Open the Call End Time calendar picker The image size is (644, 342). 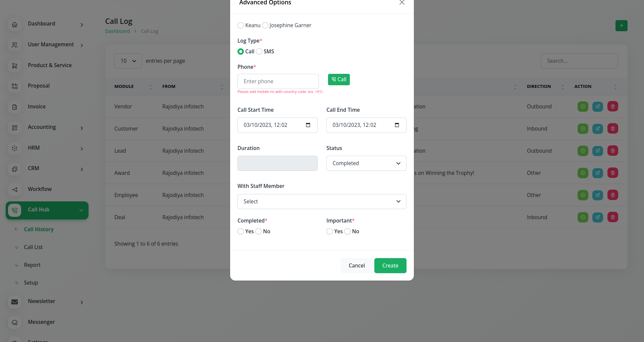(x=397, y=125)
